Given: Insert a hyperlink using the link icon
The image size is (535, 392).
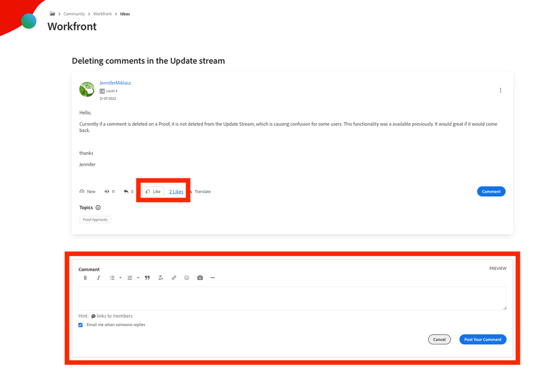Looking at the screenshot, I should click(174, 278).
